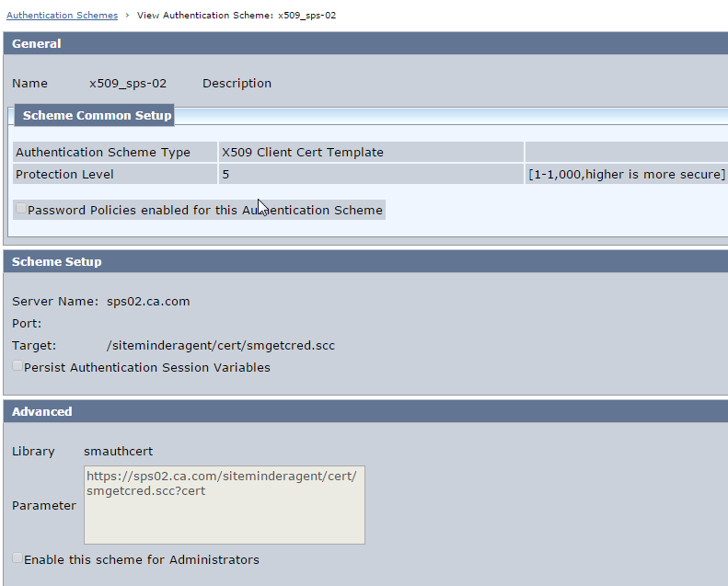
Task: Click the X509 Client Cert Template cell
Action: (371, 152)
